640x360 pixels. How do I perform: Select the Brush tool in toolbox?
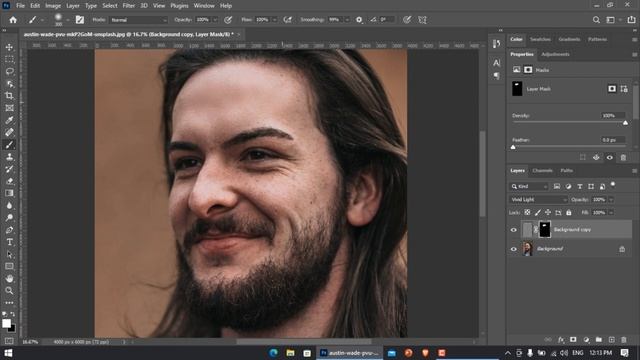(x=9, y=144)
